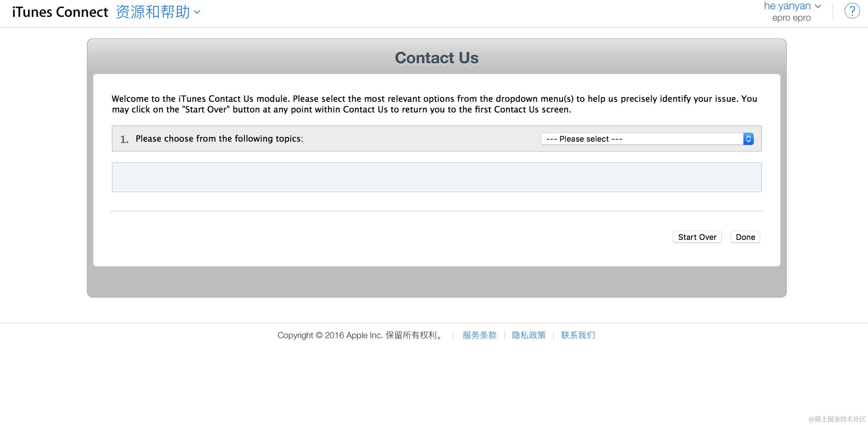
Task: Open the 服务条款 footer link
Action: point(479,335)
